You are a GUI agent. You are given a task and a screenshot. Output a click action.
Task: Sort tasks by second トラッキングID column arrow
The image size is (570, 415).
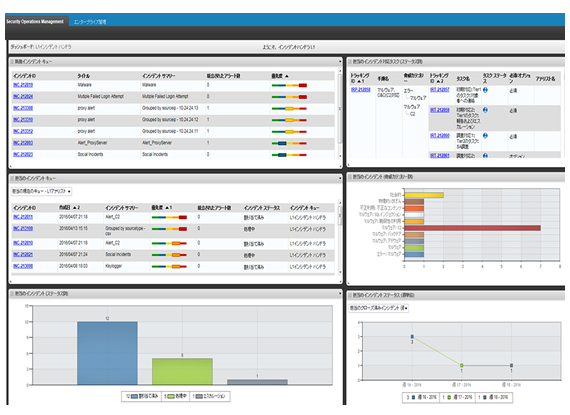438,81
